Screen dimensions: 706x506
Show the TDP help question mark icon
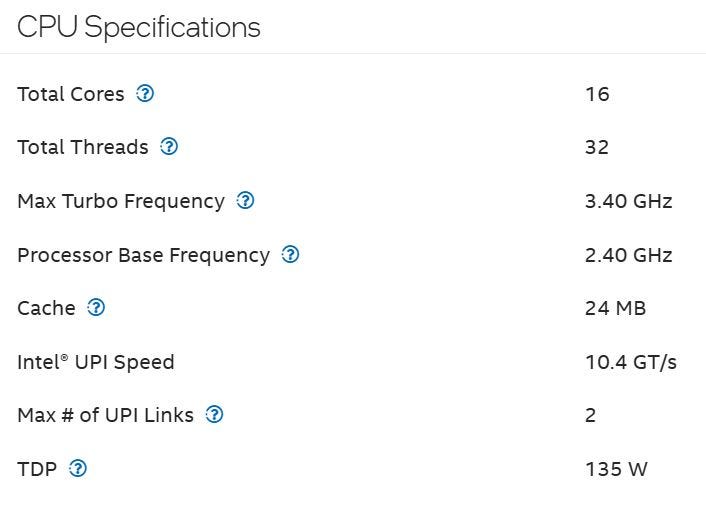pyautogui.click(x=78, y=468)
